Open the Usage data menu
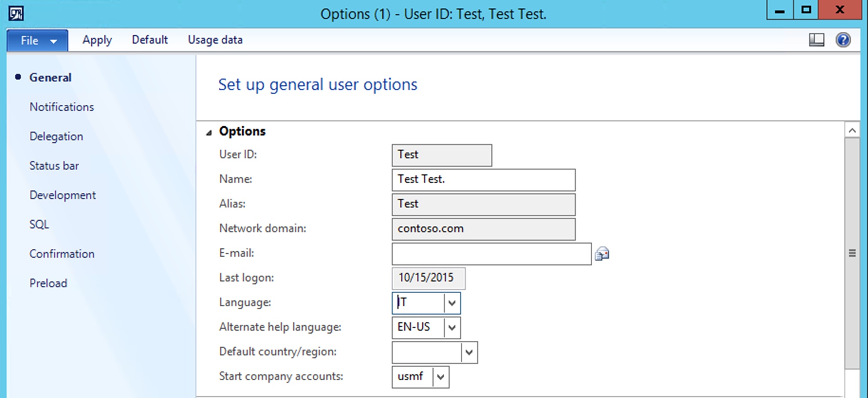The image size is (868, 398). click(215, 40)
